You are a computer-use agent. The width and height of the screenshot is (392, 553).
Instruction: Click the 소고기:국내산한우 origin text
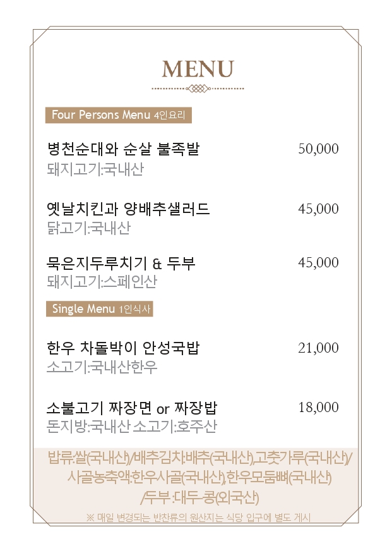click(x=102, y=367)
